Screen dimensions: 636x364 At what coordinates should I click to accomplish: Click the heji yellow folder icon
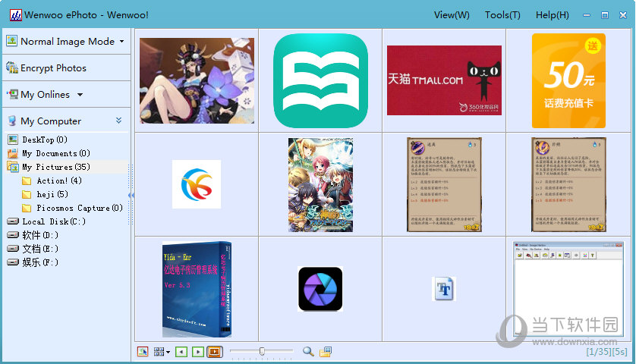tap(27, 195)
